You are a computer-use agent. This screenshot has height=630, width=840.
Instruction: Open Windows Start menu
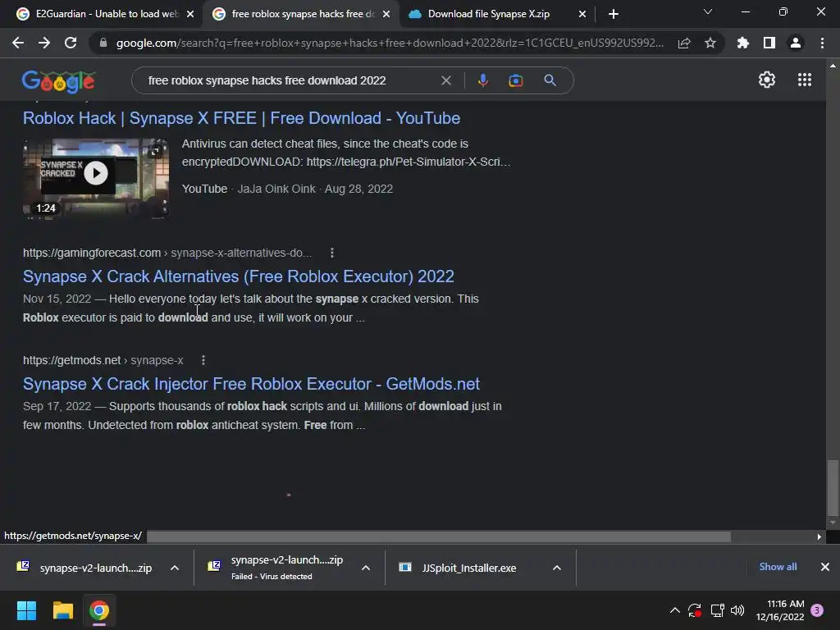pyautogui.click(x=26, y=610)
